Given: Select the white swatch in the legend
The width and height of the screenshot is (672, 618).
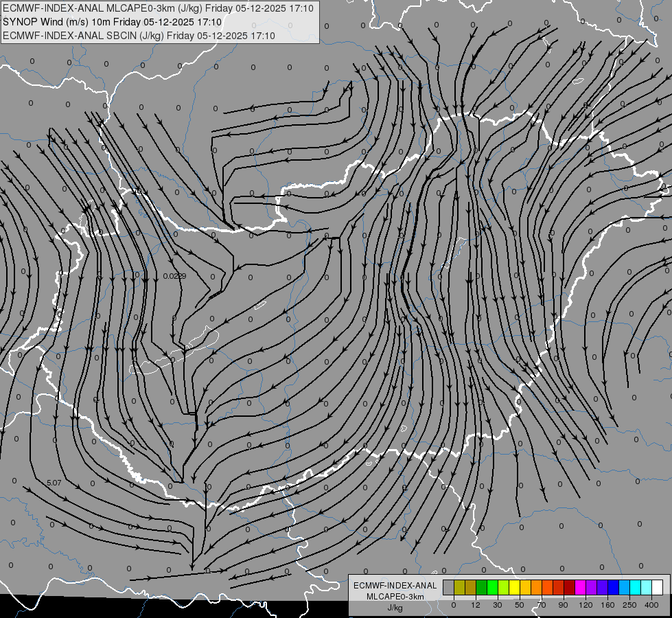Looking at the screenshot, I should [658, 587].
